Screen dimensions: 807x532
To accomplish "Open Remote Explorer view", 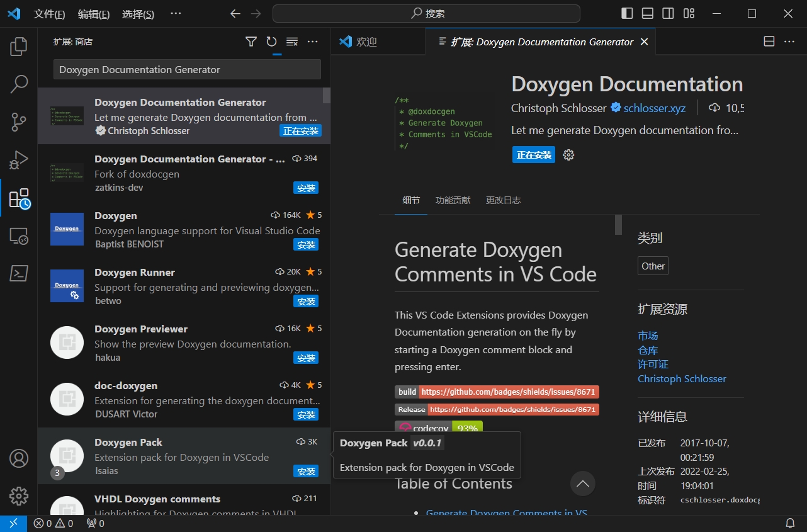I will (x=19, y=236).
